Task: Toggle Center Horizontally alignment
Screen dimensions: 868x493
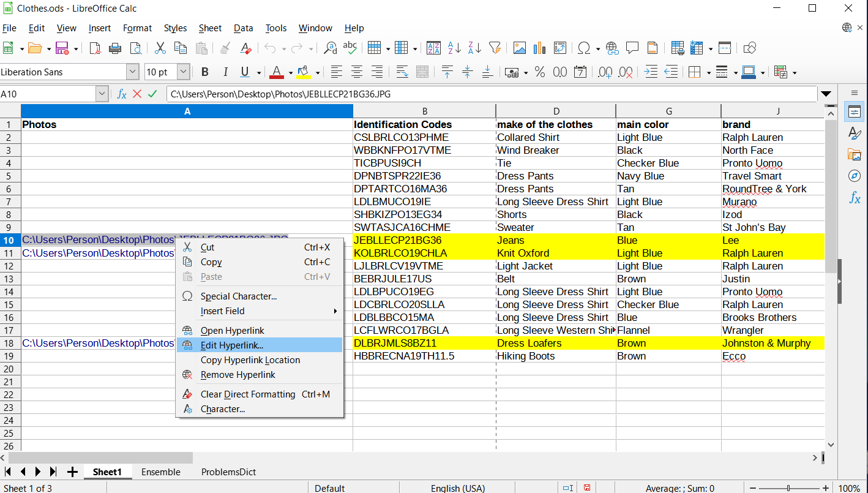Action: (x=357, y=72)
